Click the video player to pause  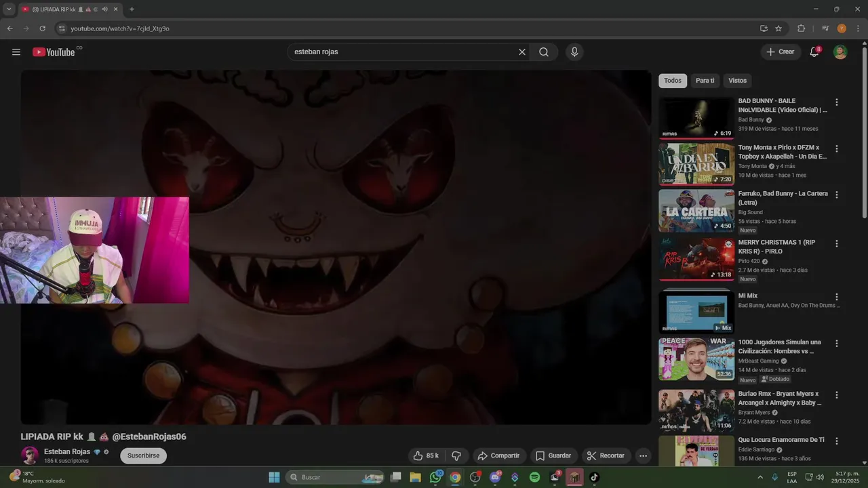[336, 247]
